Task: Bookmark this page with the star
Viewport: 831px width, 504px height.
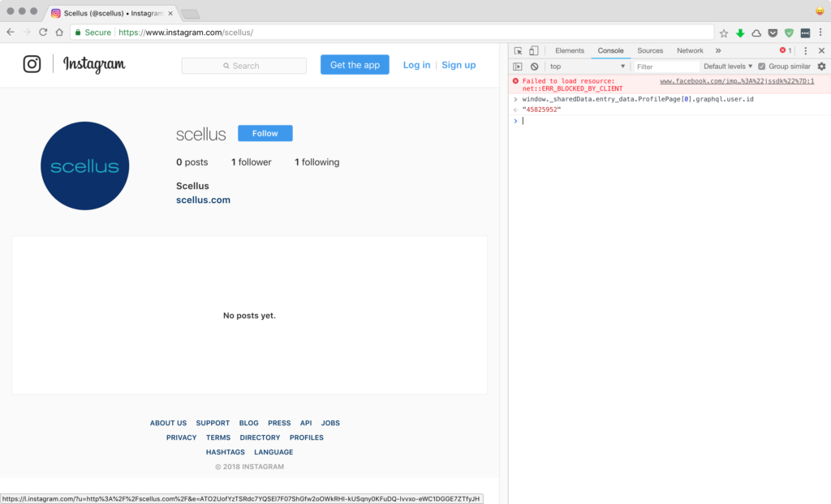Action: point(724,32)
